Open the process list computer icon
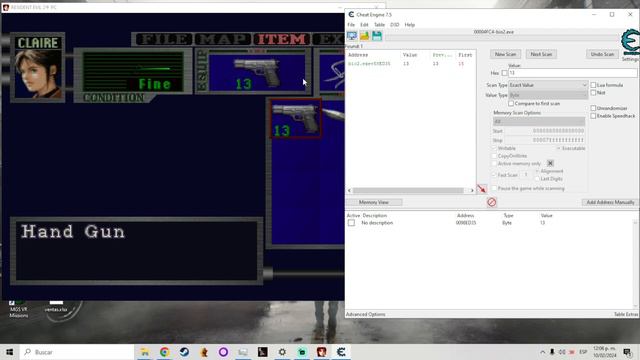 (352, 36)
